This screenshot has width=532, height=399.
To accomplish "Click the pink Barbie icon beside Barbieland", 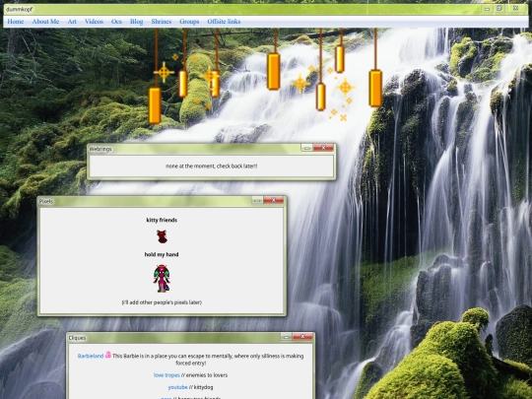I will 108,355.
